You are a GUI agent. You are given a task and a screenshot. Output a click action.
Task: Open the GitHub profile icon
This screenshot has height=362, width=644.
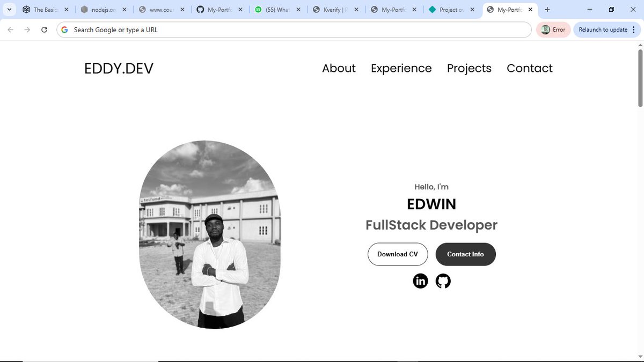pos(443,280)
